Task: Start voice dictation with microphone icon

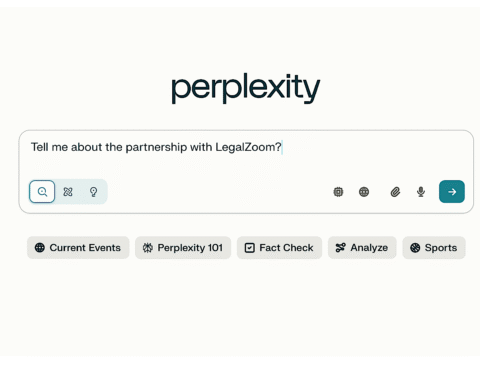Action: pyautogui.click(x=421, y=192)
